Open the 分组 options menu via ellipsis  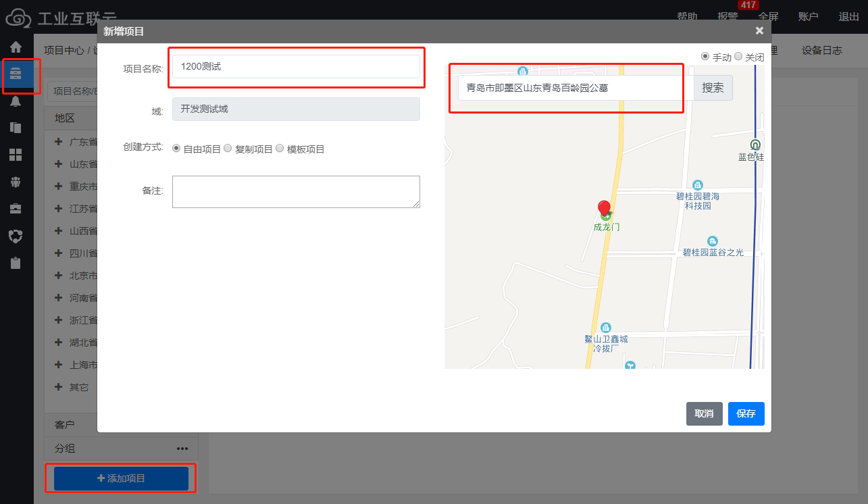tap(182, 448)
